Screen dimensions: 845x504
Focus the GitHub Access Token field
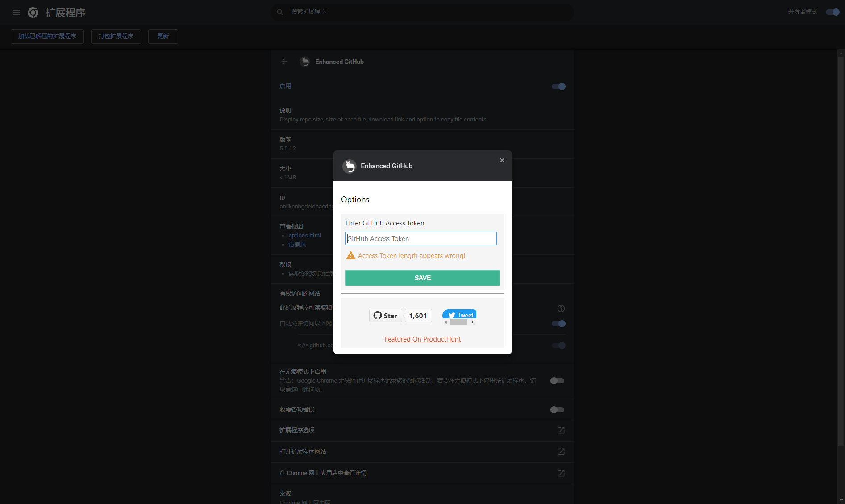coord(421,238)
